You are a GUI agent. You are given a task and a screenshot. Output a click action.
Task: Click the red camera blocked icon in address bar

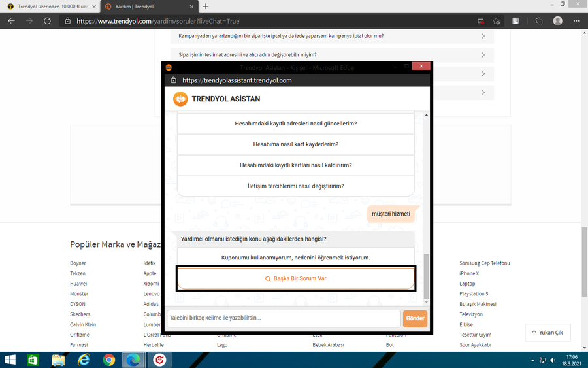[480, 21]
